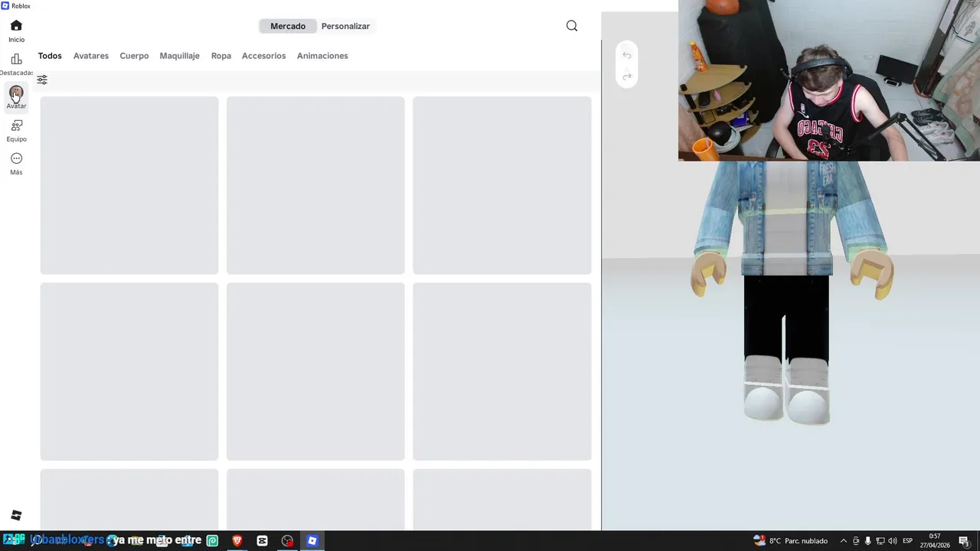
Task: Switch to the Personalizar tab
Action: [345, 26]
